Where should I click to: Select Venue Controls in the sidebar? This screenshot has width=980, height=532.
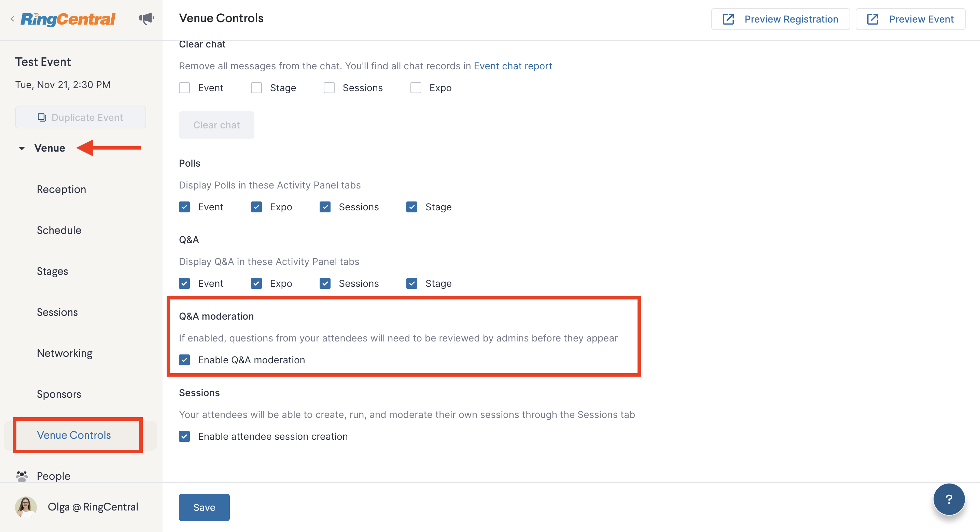(74, 435)
